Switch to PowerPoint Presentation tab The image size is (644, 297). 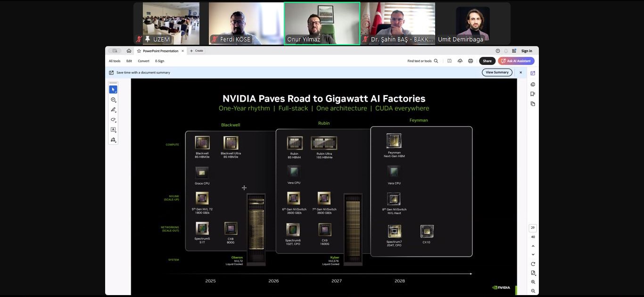click(x=160, y=51)
